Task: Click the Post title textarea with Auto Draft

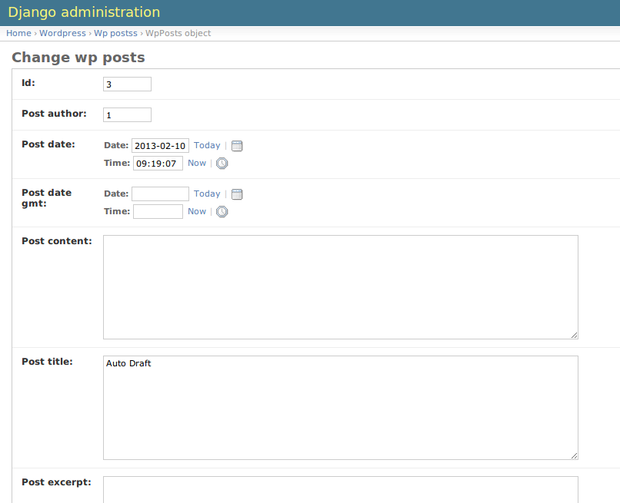Action: pyautogui.click(x=340, y=407)
